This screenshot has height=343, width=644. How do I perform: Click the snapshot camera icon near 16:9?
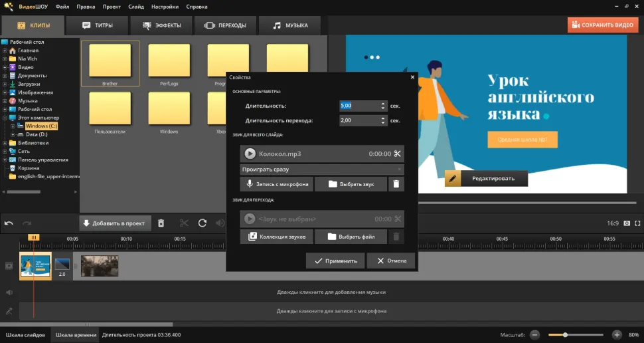[627, 223]
